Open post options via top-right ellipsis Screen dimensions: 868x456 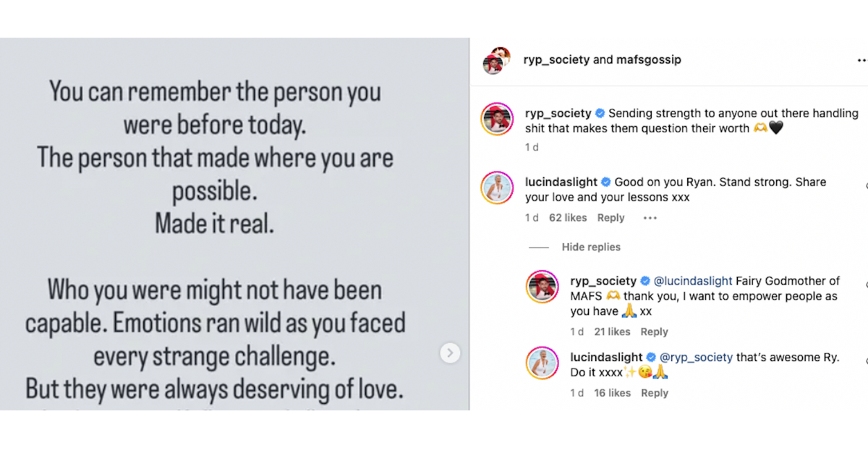click(x=861, y=59)
